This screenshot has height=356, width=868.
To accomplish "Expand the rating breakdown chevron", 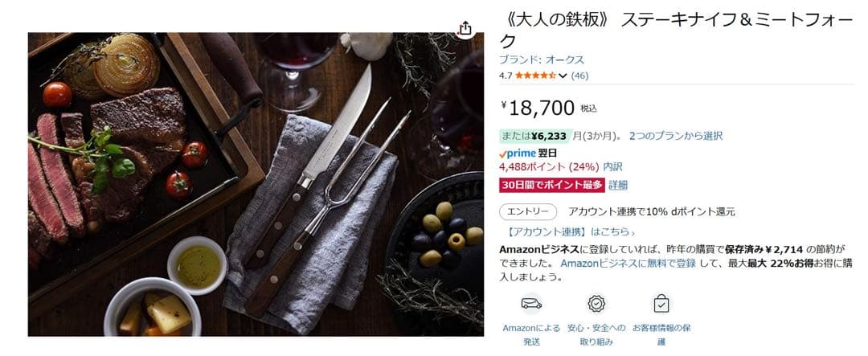I will [x=563, y=76].
